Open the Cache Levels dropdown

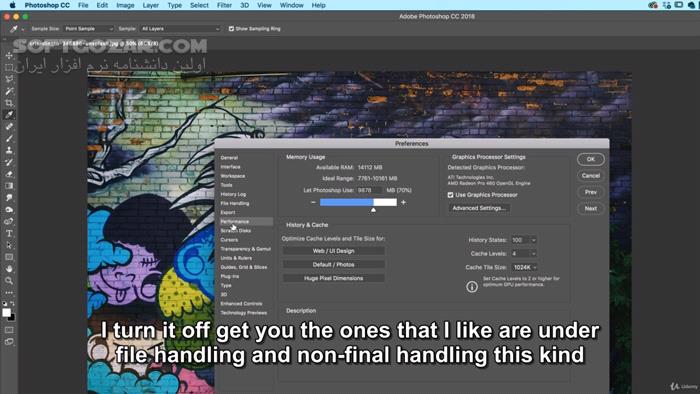(523, 253)
